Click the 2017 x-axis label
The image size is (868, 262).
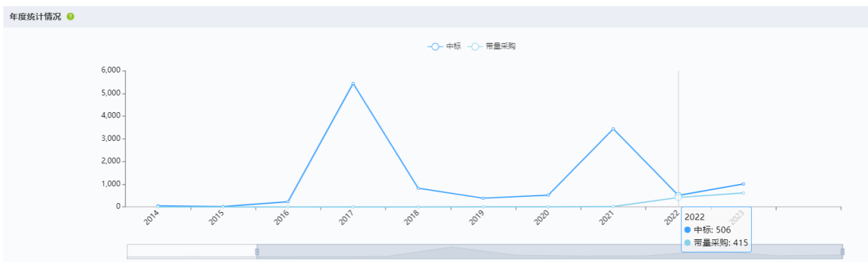(347, 218)
